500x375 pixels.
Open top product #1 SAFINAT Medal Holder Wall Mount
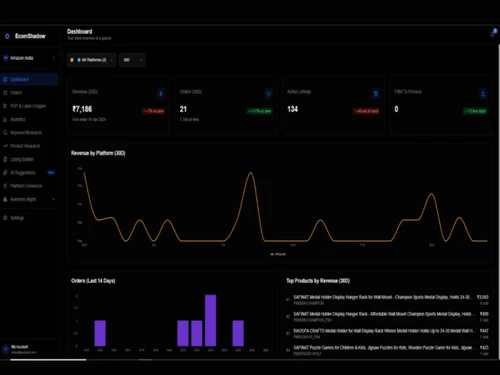[387, 300]
